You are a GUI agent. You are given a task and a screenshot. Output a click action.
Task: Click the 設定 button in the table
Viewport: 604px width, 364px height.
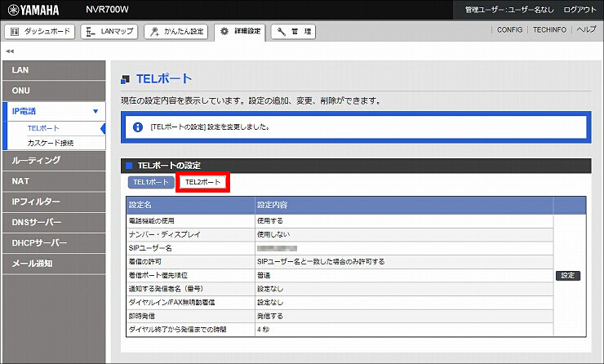pyautogui.click(x=568, y=275)
